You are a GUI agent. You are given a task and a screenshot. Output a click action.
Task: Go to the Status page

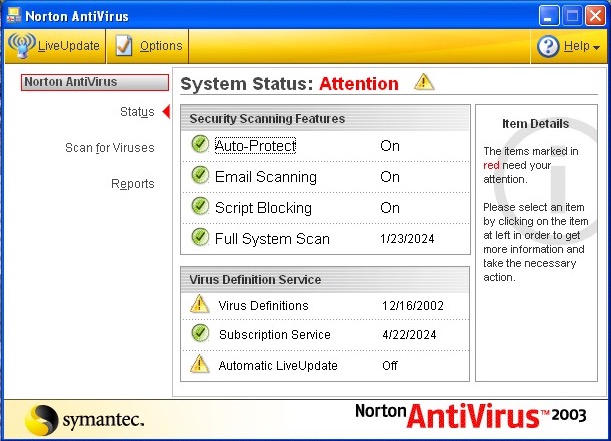[x=137, y=112]
